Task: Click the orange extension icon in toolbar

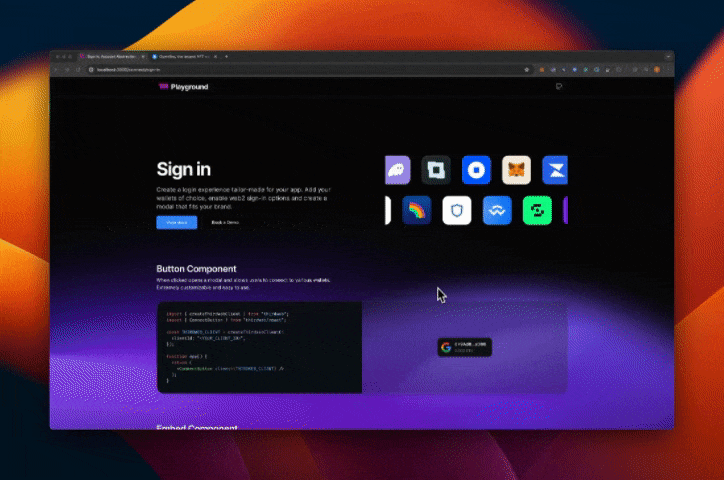Action: [x=542, y=70]
